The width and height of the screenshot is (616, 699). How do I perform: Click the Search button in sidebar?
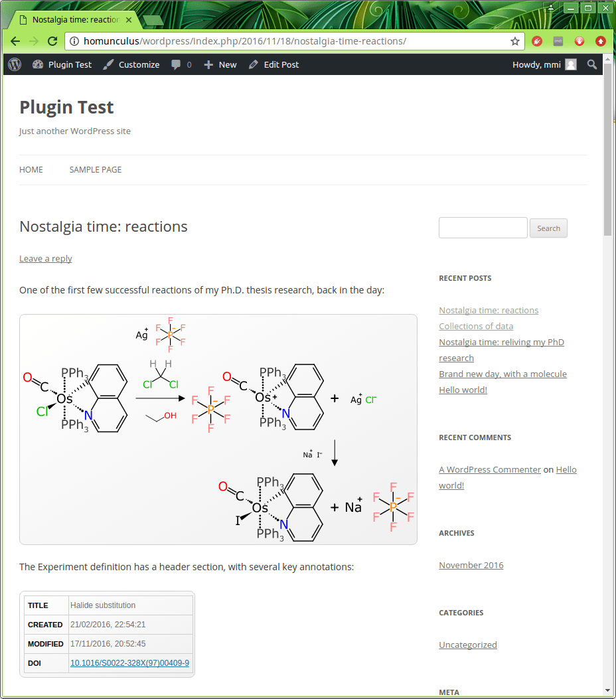tap(548, 228)
